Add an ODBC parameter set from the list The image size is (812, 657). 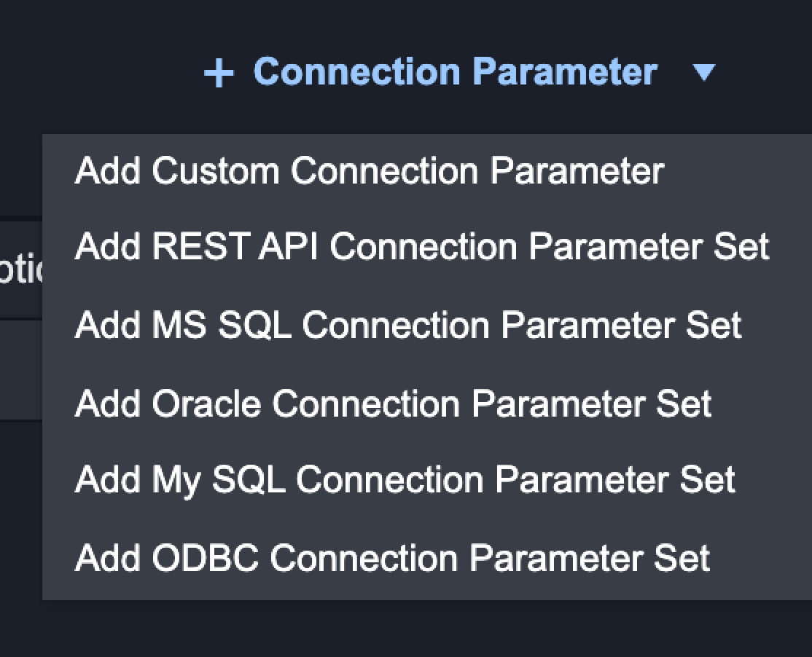(392, 558)
